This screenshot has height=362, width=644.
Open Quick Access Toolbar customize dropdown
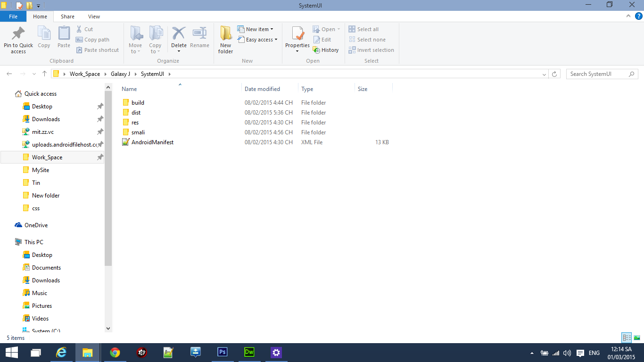tap(38, 6)
